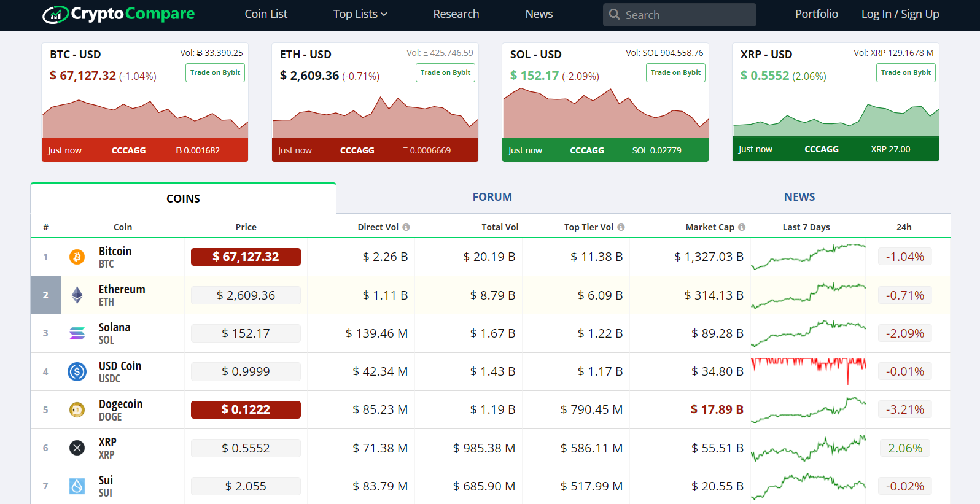Viewport: 980px width, 504px height.
Task: Click Trade on Bybit for SOL - USD
Action: pos(675,72)
